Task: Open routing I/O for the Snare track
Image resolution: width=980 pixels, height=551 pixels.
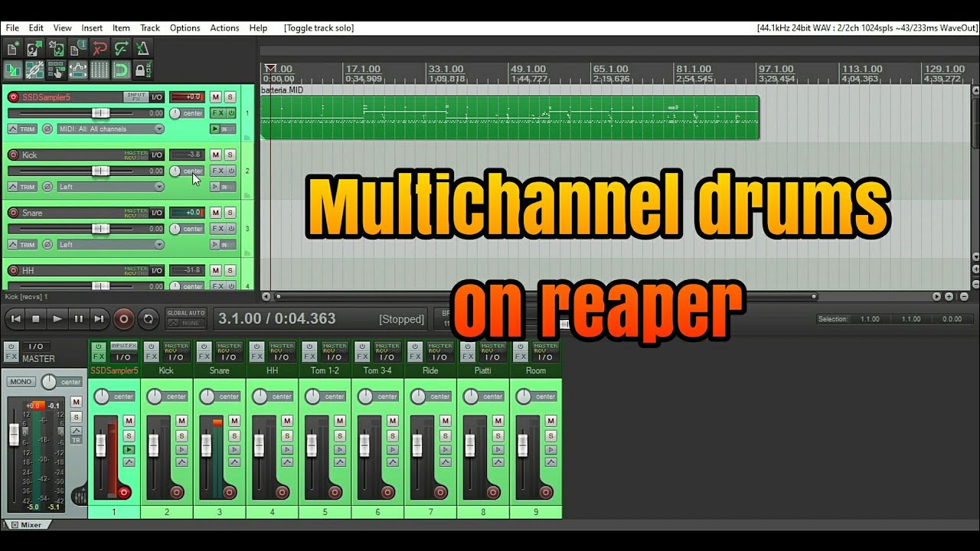Action: (156, 213)
